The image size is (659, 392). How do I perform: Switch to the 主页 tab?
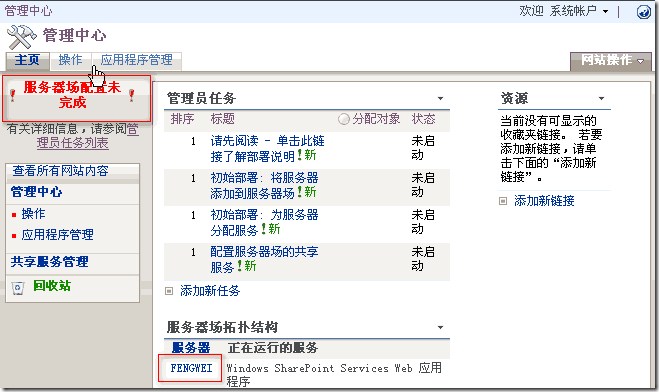[27, 60]
